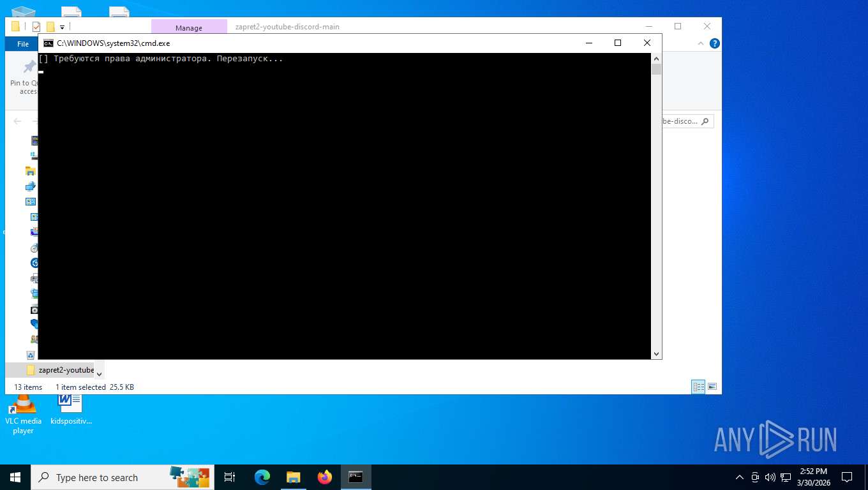Open the Windows Start menu

(x=15, y=477)
